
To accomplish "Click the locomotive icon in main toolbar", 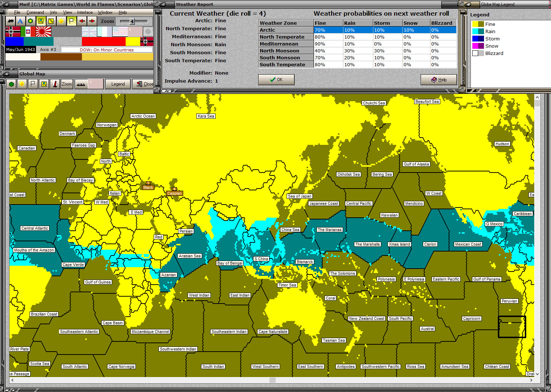I will pos(11,21).
